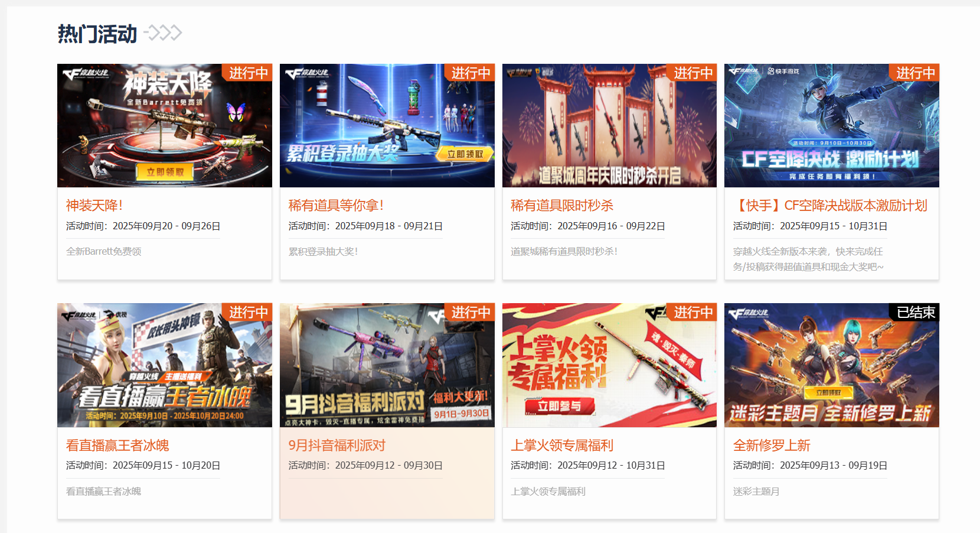Click the 已结束 status badge

coord(917,313)
